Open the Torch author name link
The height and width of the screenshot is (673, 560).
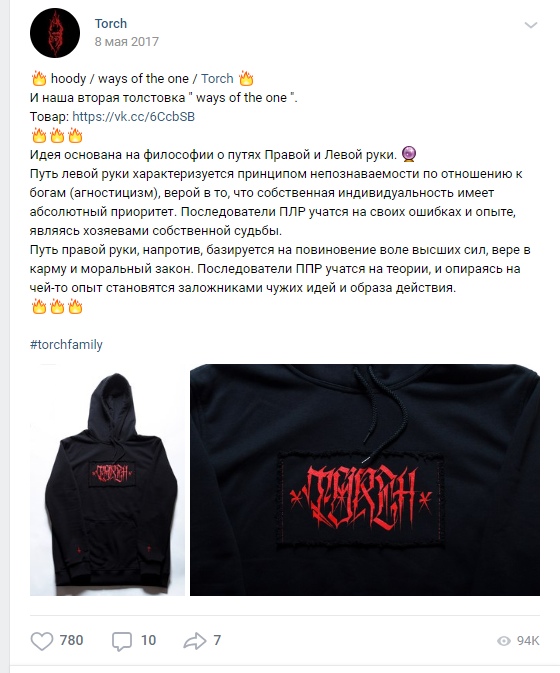coord(111,23)
